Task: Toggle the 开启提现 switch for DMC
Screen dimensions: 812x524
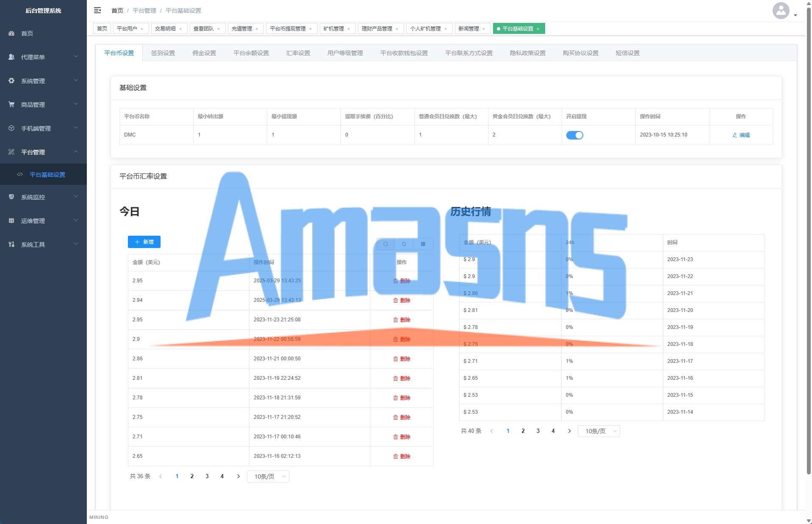Action: pyautogui.click(x=574, y=135)
